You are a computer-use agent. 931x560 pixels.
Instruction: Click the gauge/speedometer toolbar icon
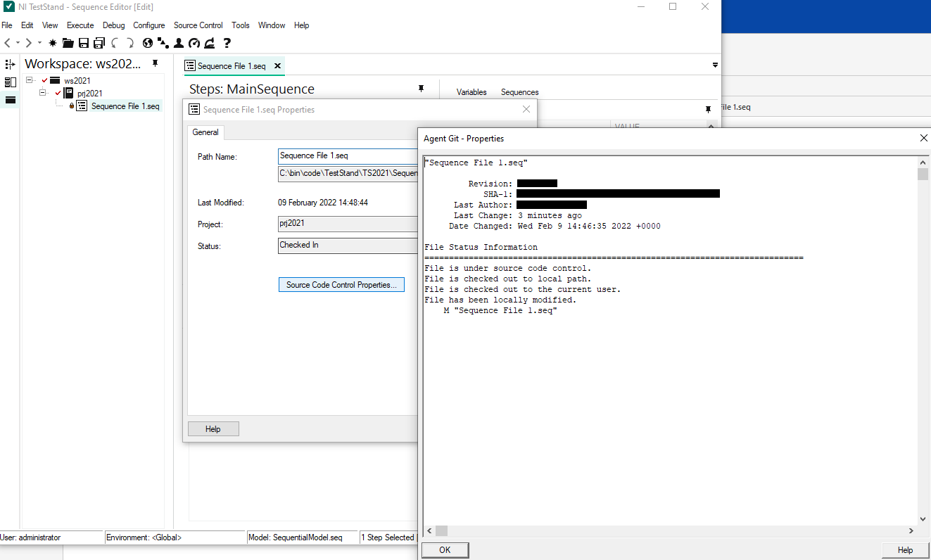click(194, 43)
